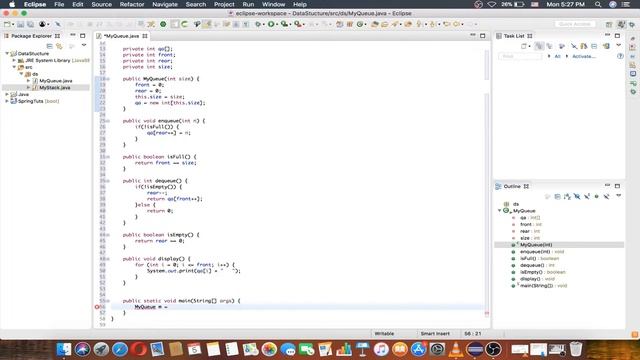Open Finder from the Dock

[63, 349]
